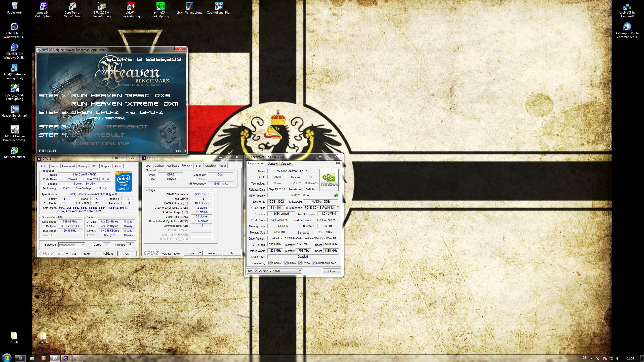Click OK in the CPU-Z Memory window

click(x=231, y=253)
